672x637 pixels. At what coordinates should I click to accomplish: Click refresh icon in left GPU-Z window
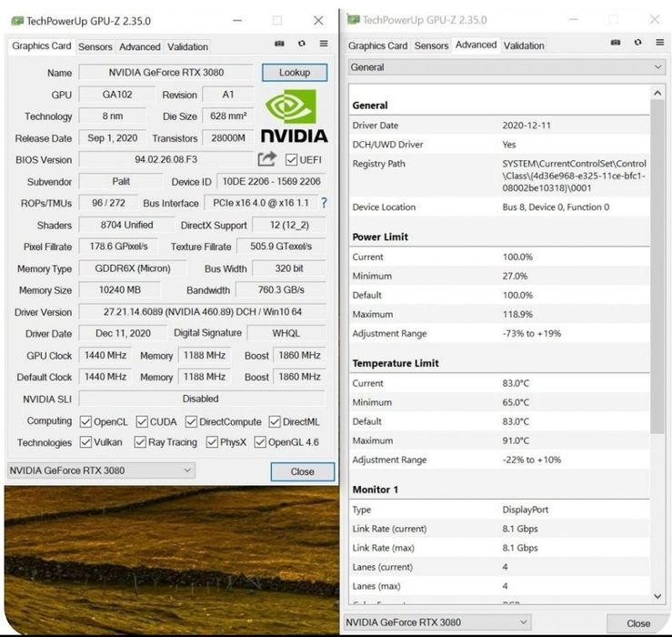click(302, 44)
